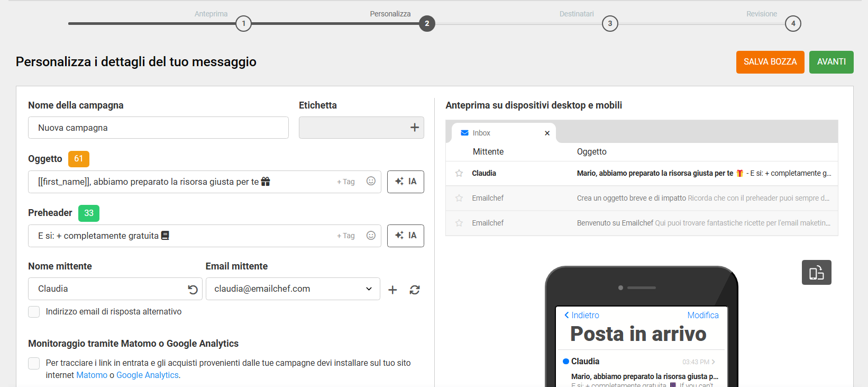The height and width of the screenshot is (387, 868).
Task: Jump to Destinatari step 3
Action: pyautogui.click(x=610, y=24)
